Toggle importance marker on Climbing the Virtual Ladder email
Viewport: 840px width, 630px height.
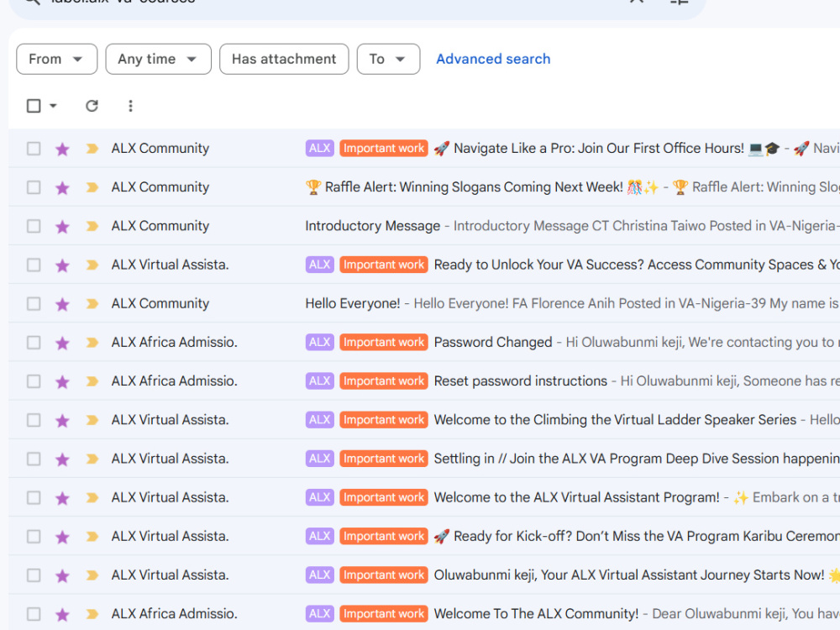point(92,420)
